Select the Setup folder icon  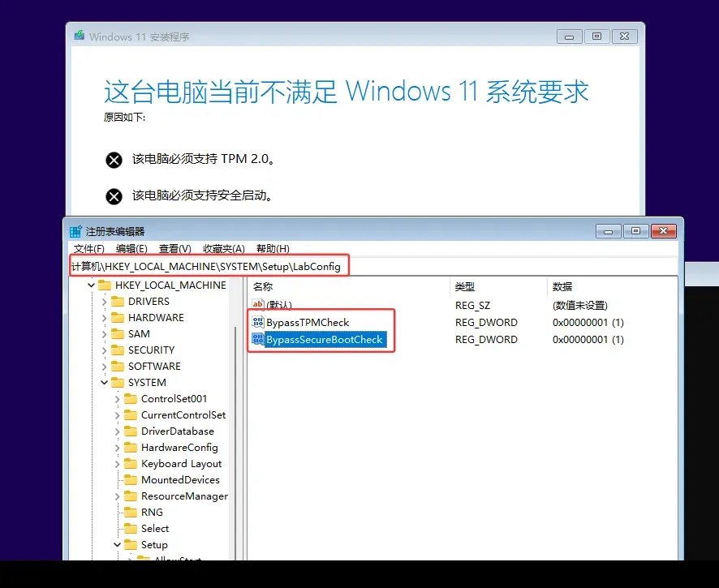(131, 544)
